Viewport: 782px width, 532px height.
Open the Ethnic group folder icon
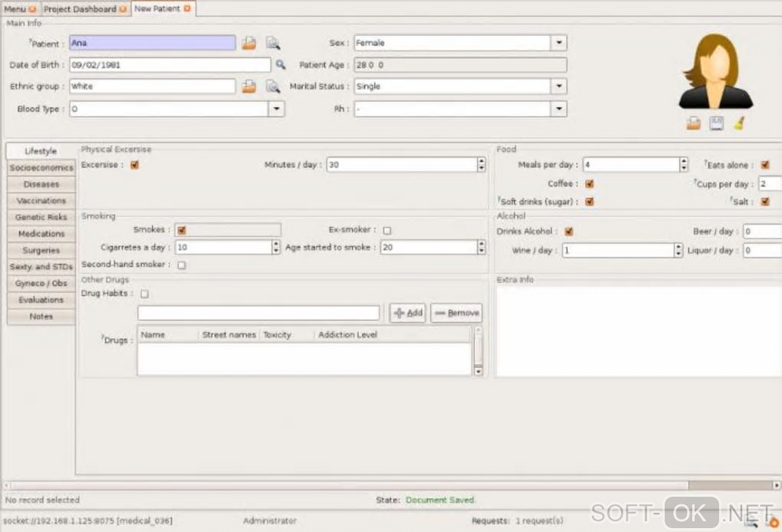click(x=249, y=87)
